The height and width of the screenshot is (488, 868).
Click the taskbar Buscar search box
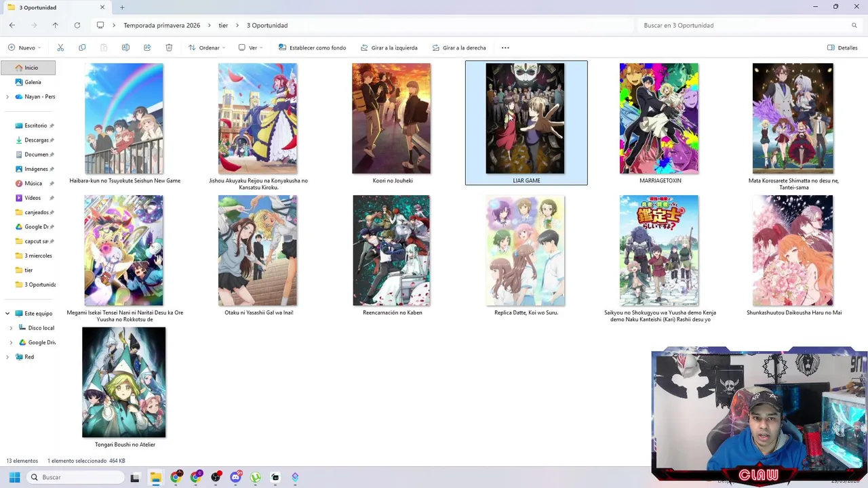tap(75, 477)
